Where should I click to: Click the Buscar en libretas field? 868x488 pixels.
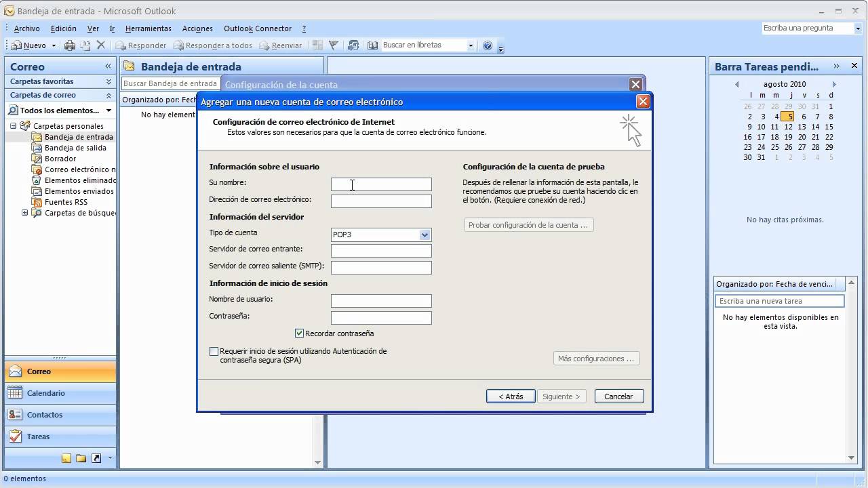423,45
